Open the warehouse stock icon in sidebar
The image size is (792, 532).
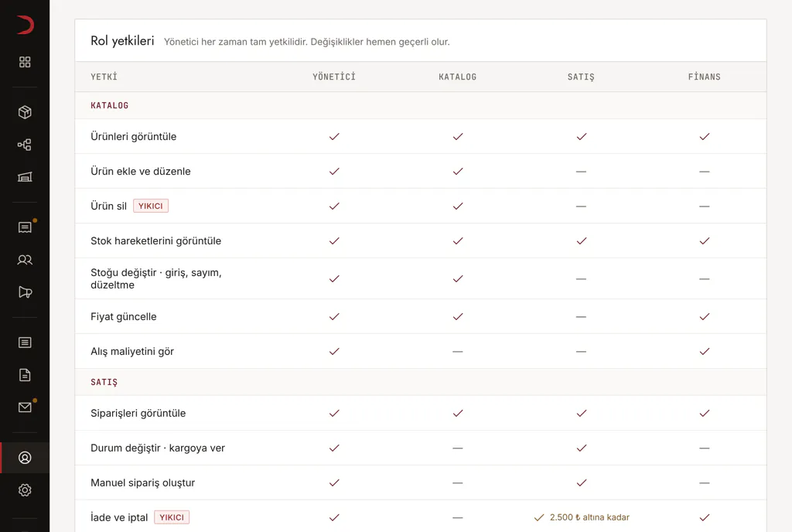pyautogui.click(x=25, y=176)
